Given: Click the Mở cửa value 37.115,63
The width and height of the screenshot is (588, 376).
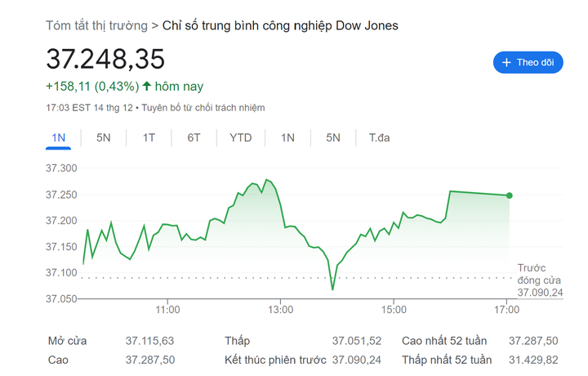Looking at the screenshot, I should pos(149,341).
